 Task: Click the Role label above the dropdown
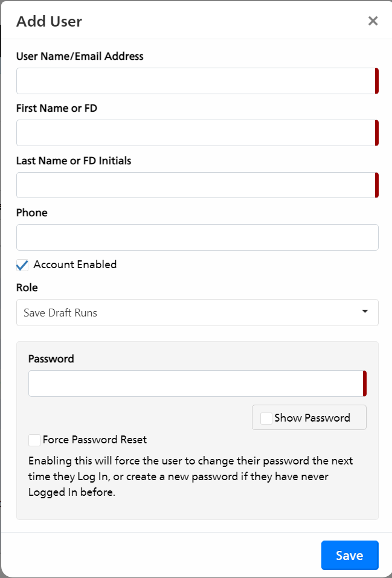click(x=27, y=287)
